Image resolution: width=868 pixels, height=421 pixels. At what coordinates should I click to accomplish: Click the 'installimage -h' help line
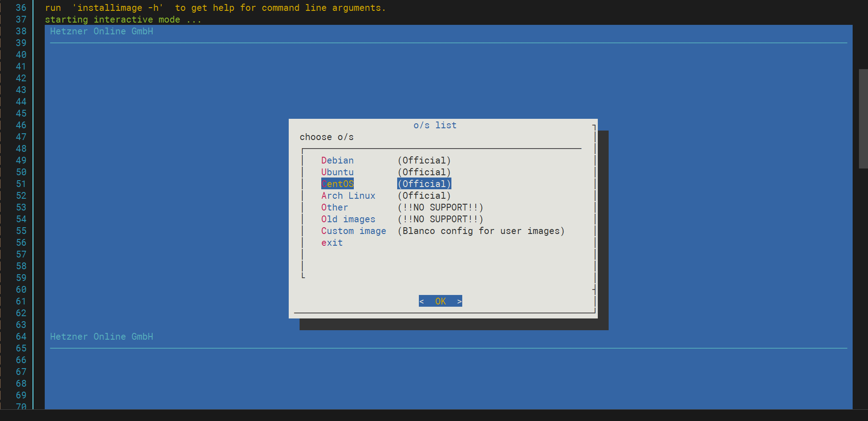[x=215, y=8]
